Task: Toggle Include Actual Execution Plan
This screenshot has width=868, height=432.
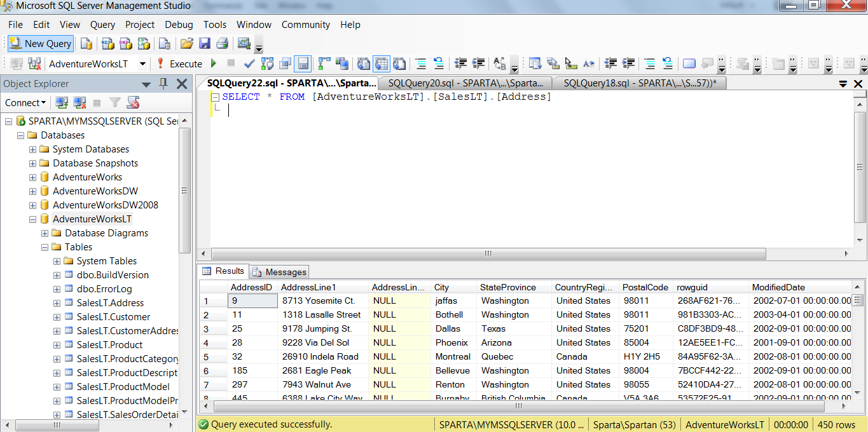Action: coord(324,64)
